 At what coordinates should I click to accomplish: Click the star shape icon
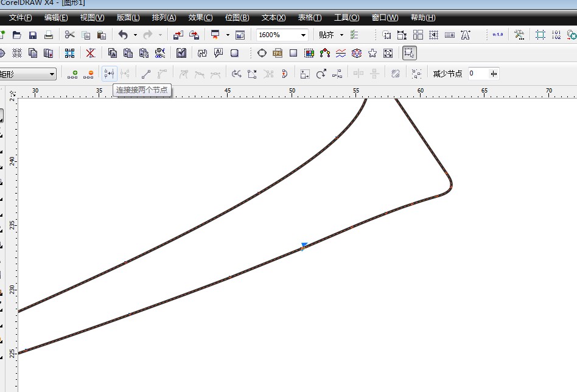coord(372,54)
